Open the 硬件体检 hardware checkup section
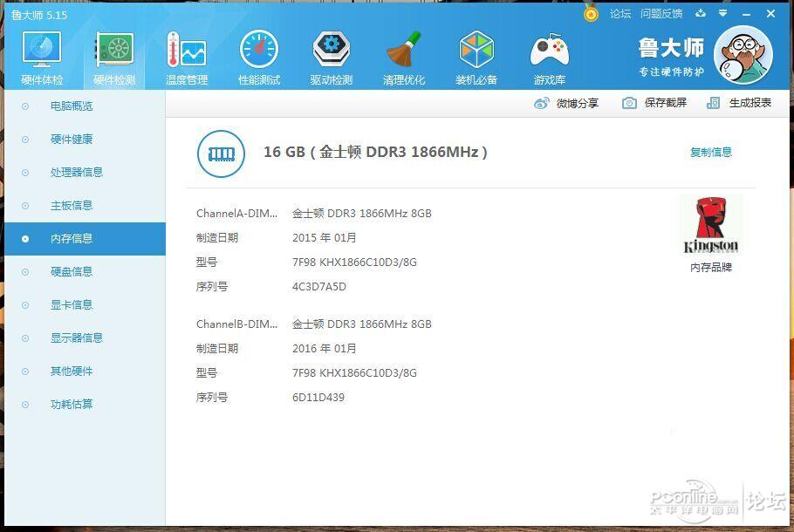794x532 pixels. coord(42,58)
